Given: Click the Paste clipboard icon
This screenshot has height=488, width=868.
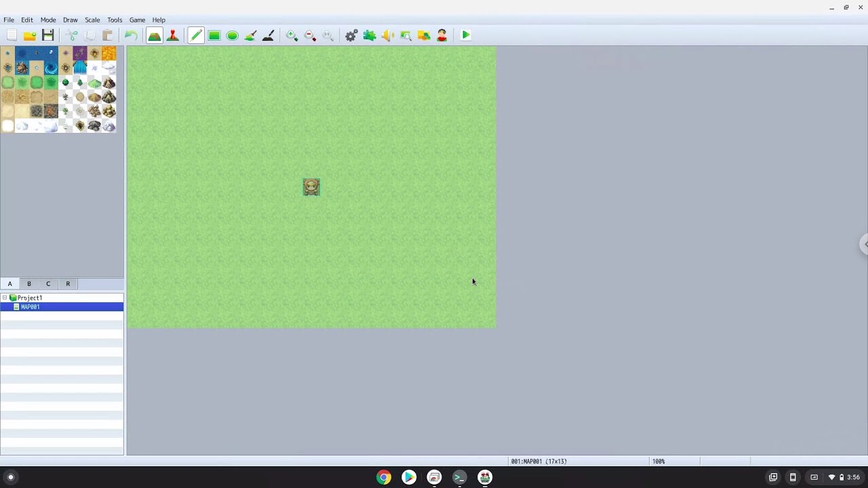Looking at the screenshot, I should click(108, 35).
